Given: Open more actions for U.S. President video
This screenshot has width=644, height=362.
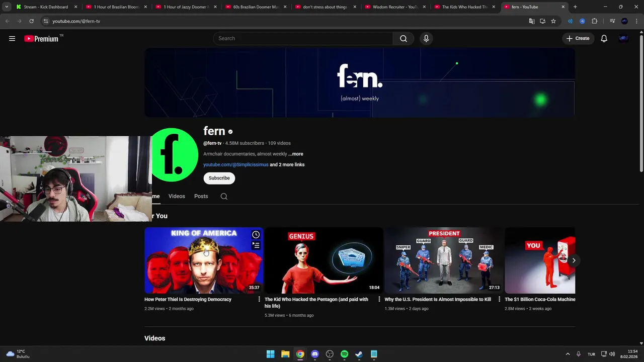Looking at the screenshot, I should 499,299.
